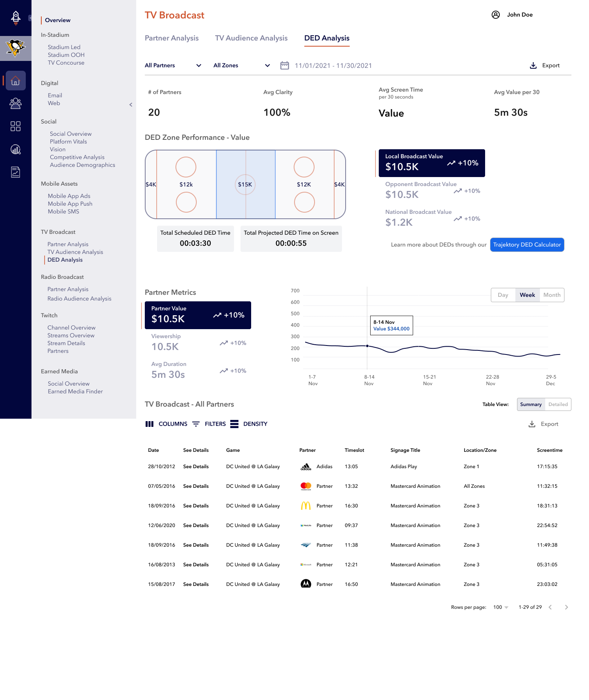
Task: Open the chart analytics sidebar icon
Action: tap(16, 149)
